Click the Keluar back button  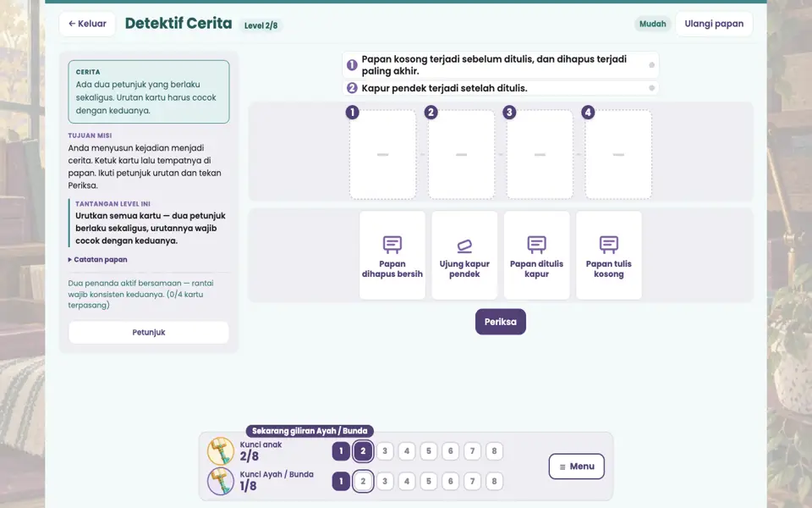click(87, 24)
